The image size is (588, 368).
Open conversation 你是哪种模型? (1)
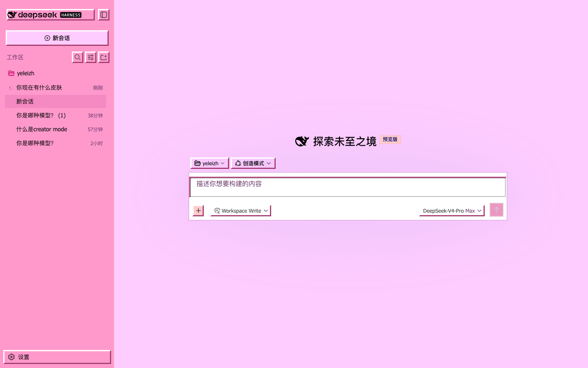(x=56, y=115)
